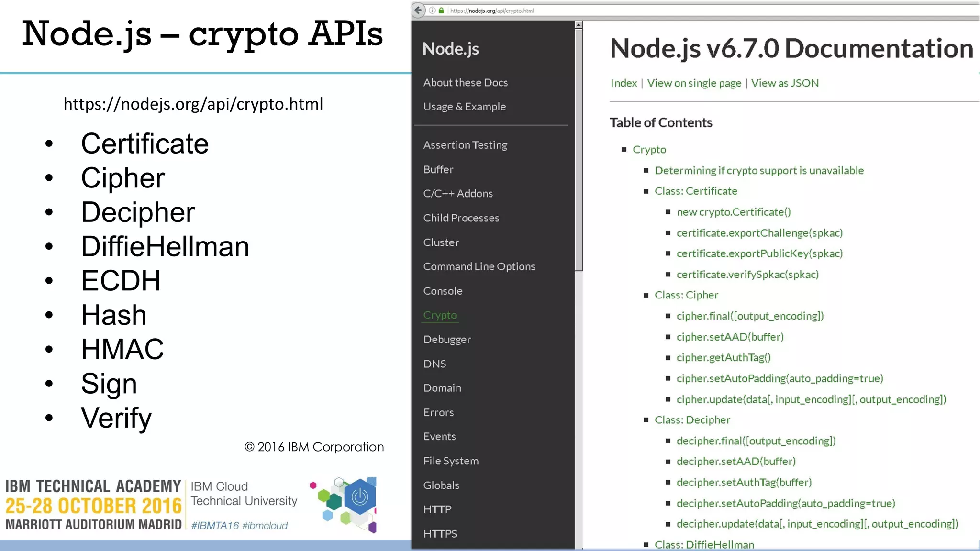
Task: Jump to Class: Cipher section
Action: [x=686, y=295]
